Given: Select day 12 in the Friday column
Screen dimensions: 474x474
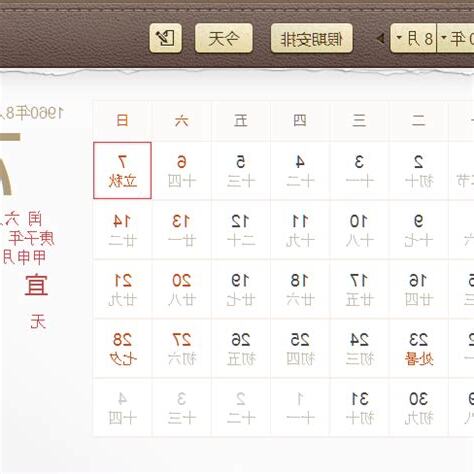Looking at the screenshot, I should (x=241, y=230).
